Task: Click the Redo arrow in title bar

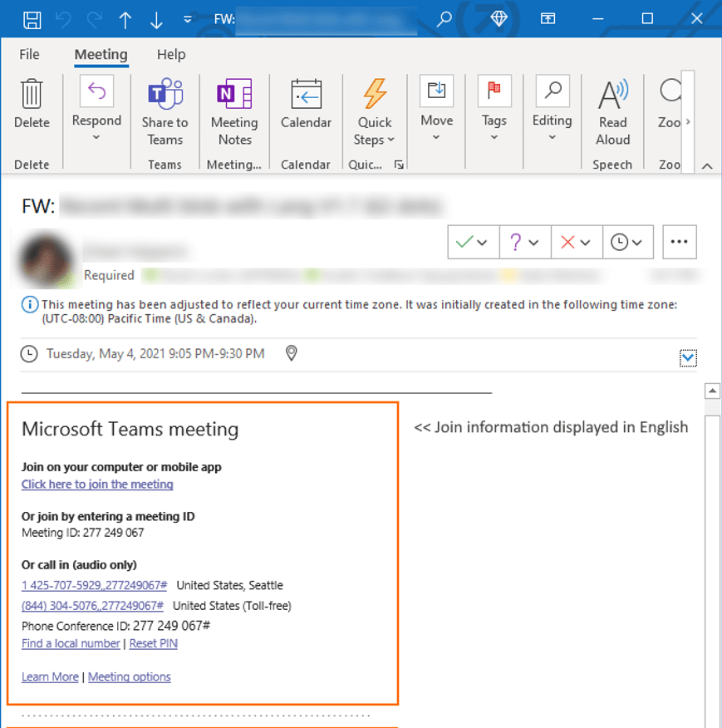Action: click(x=94, y=19)
